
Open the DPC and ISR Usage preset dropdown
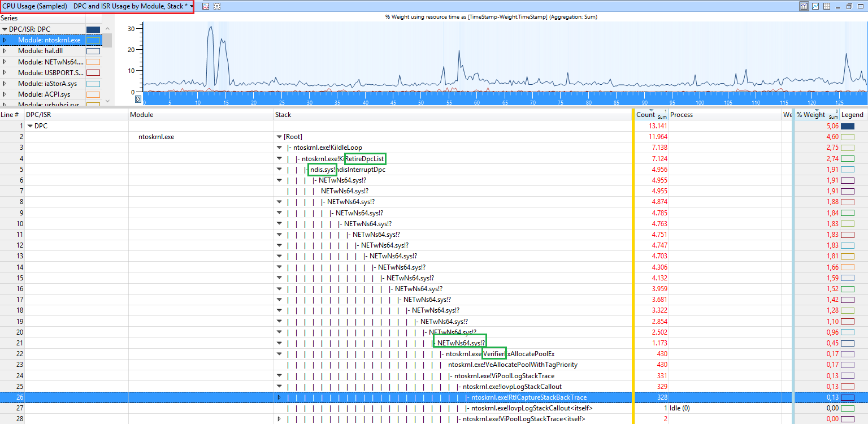(x=192, y=6)
